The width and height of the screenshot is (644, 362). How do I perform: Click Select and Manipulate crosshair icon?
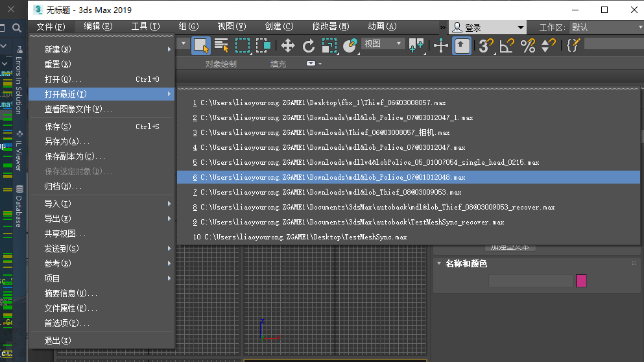[441, 45]
